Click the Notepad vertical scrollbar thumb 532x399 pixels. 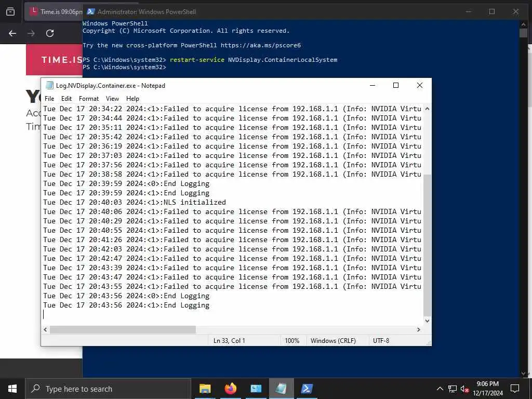pyautogui.click(x=427, y=245)
